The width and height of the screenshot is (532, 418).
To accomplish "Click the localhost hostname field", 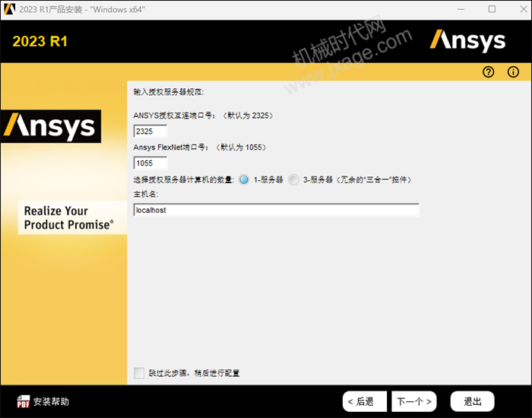I will 277,211.
